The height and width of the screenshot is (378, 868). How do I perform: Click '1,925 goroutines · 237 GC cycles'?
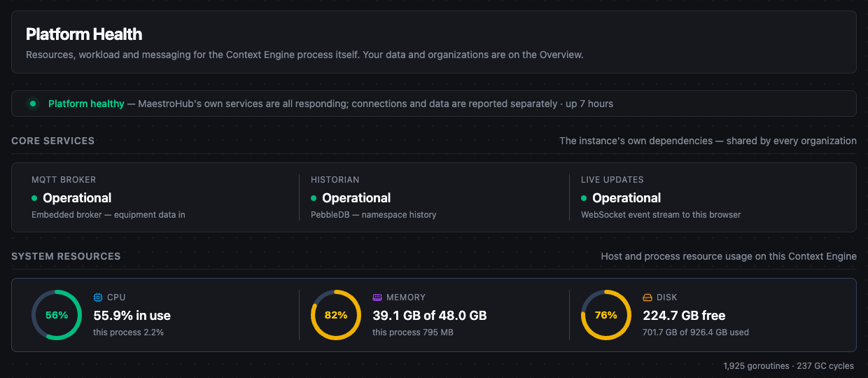click(789, 366)
